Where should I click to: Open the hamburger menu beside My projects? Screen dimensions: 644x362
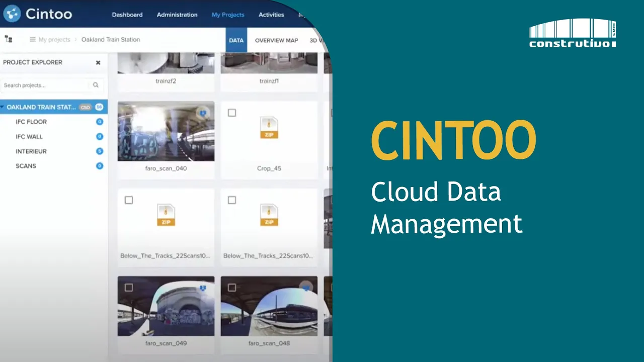[33, 39]
